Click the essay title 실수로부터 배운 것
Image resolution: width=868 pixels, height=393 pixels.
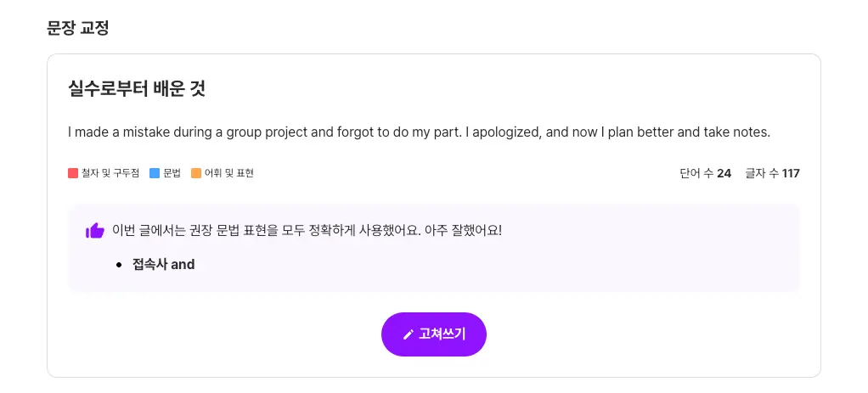[137, 88]
